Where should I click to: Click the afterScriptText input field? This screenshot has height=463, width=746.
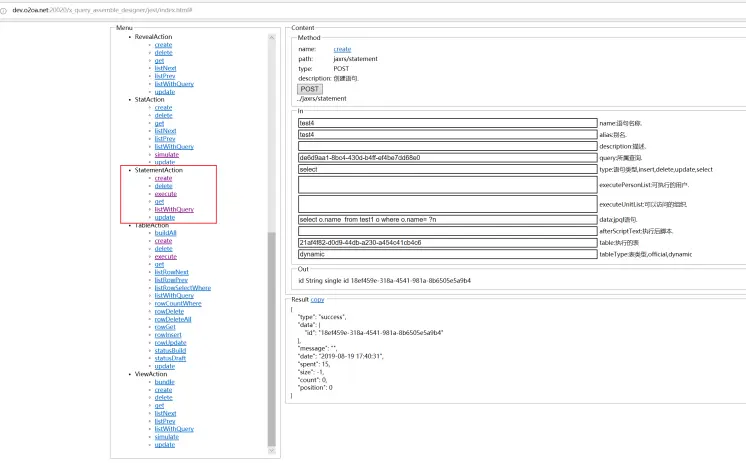(x=447, y=231)
